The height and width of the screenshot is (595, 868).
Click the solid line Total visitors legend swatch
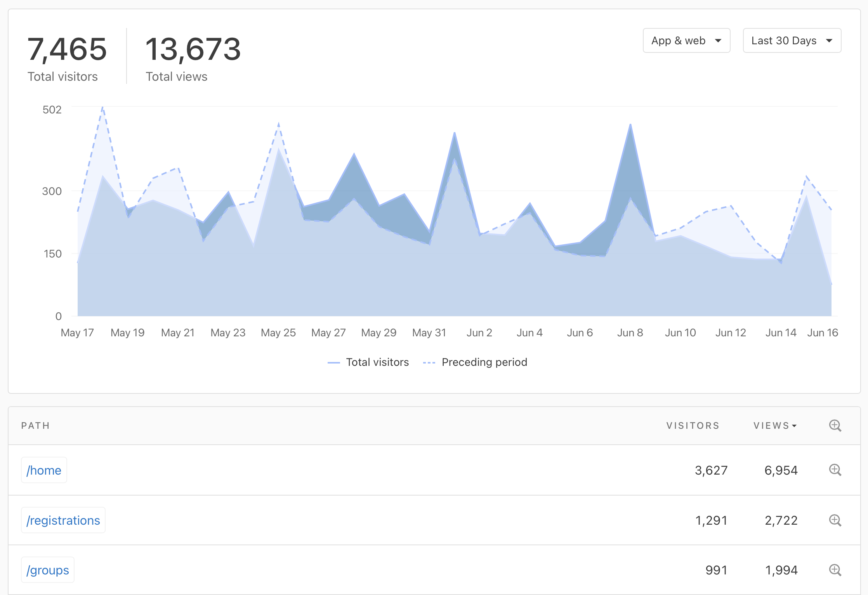334,363
